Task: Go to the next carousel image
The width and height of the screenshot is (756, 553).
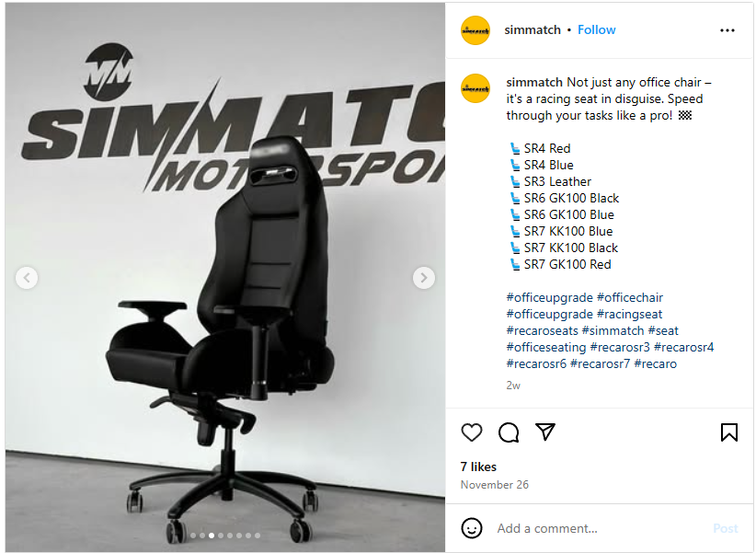Action: pos(424,278)
